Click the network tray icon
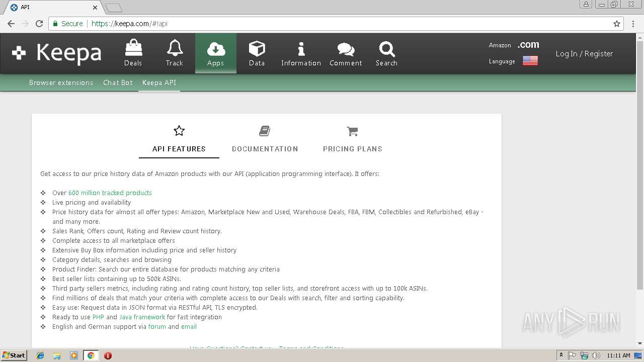The image size is (644, 362). 584,355
